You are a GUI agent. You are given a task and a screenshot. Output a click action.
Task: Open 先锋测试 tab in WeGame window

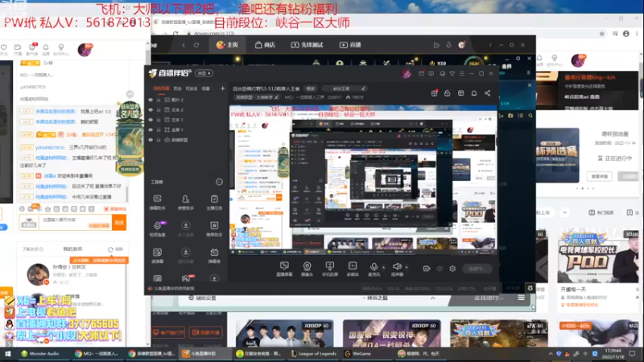(x=308, y=45)
